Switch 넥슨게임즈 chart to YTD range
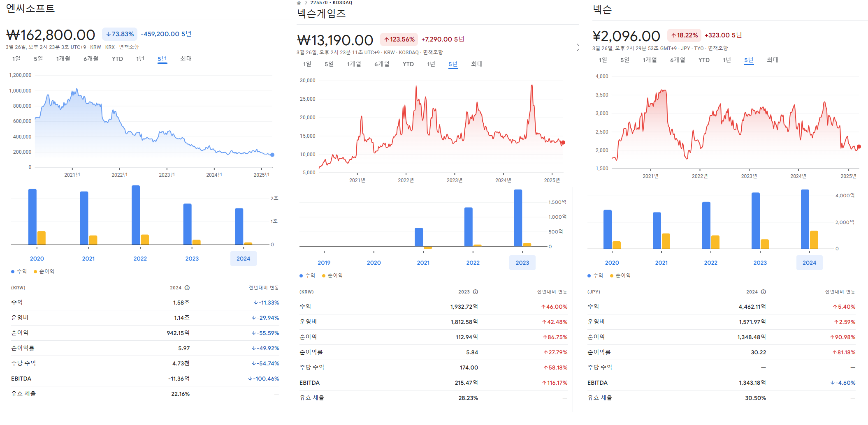The width and height of the screenshot is (868, 425). tap(408, 64)
